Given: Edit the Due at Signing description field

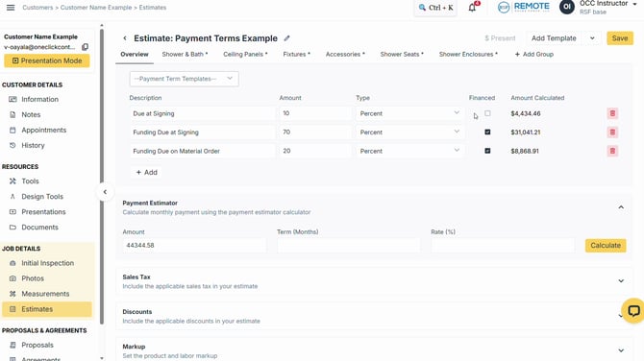Looking at the screenshot, I should click(202, 113).
